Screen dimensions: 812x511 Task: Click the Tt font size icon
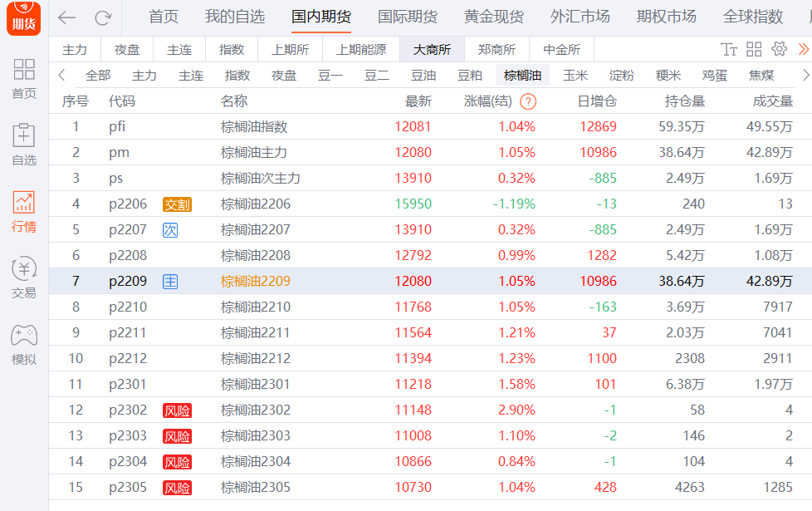(x=729, y=49)
